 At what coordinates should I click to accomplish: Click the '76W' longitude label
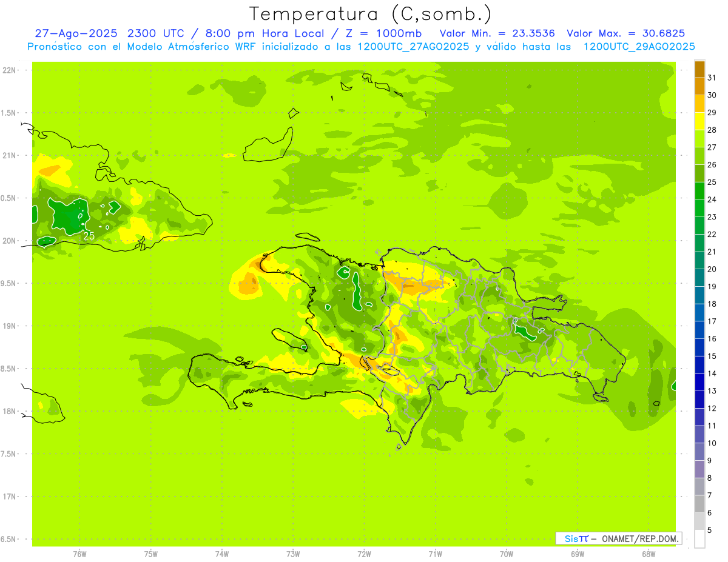point(79,553)
